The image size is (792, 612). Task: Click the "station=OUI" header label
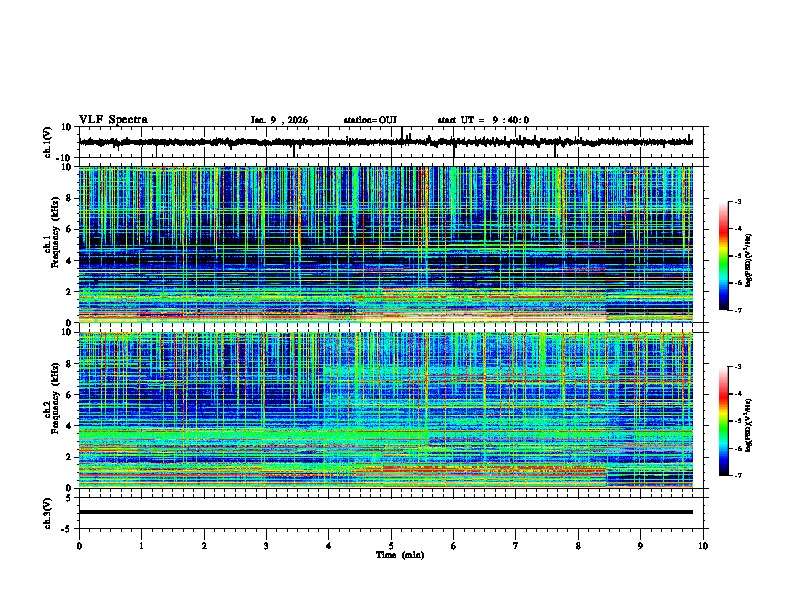[x=370, y=120]
